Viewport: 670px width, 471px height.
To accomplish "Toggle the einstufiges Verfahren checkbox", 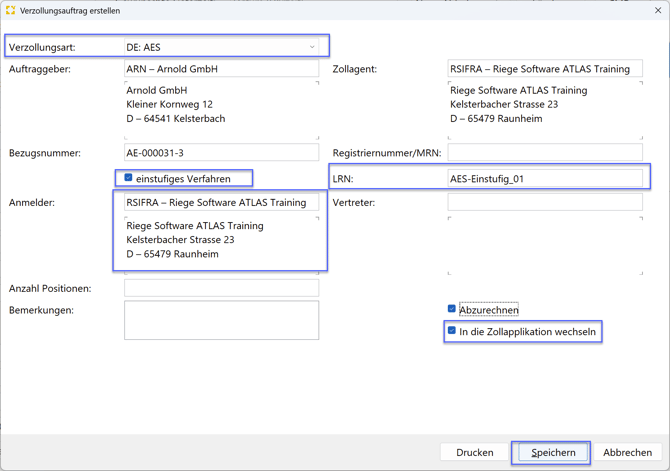I will point(129,178).
